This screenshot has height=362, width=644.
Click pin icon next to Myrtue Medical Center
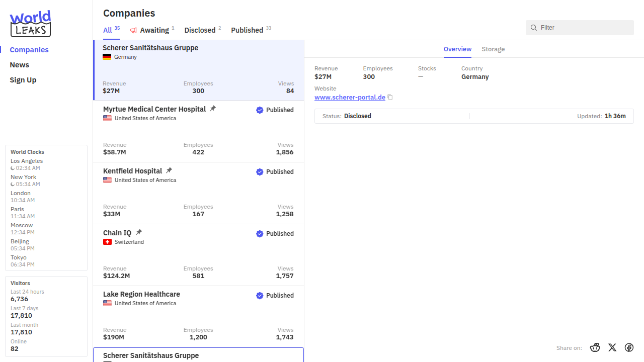click(x=213, y=109)
